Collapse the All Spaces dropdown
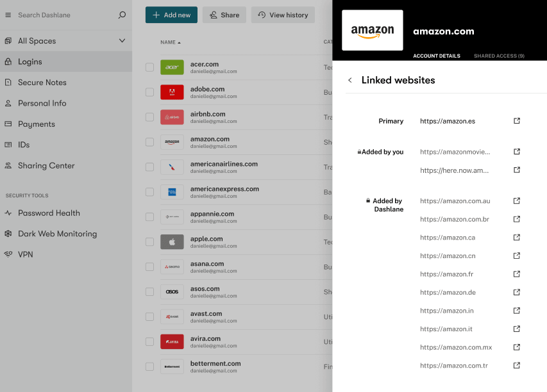 (122, 40)
